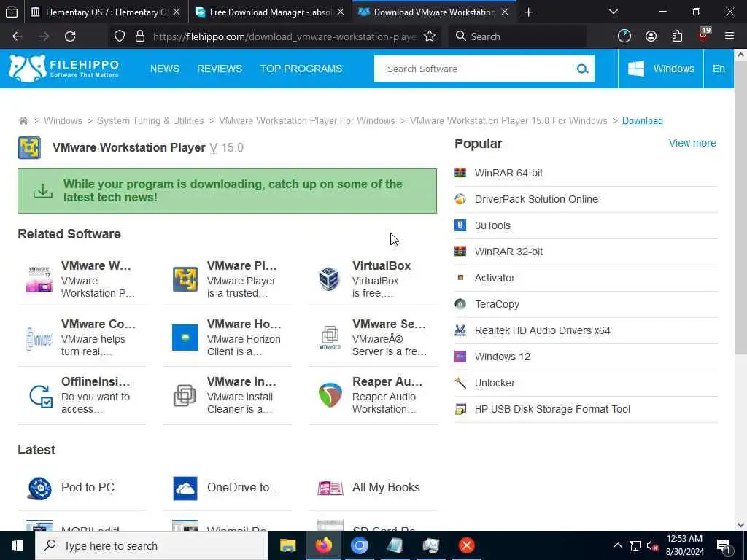Open the VirtualBox related software icon
The image size is (747, 560).
[329, 279]
